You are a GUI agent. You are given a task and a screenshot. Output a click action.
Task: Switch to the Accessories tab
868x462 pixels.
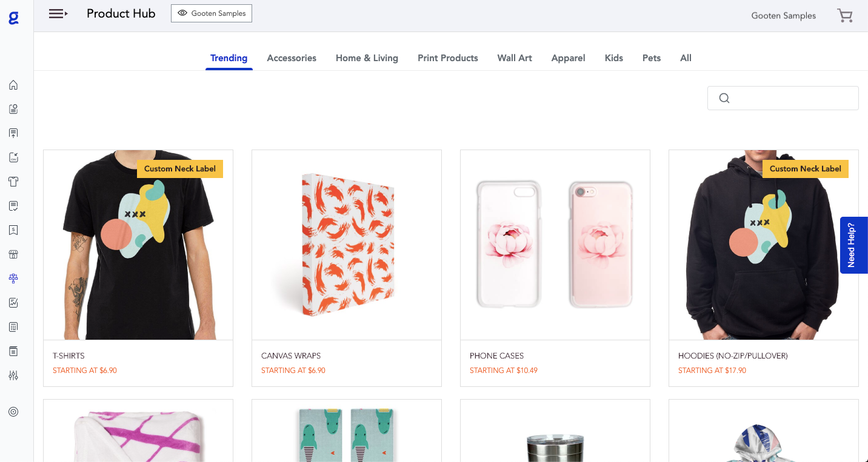point(292,58)
